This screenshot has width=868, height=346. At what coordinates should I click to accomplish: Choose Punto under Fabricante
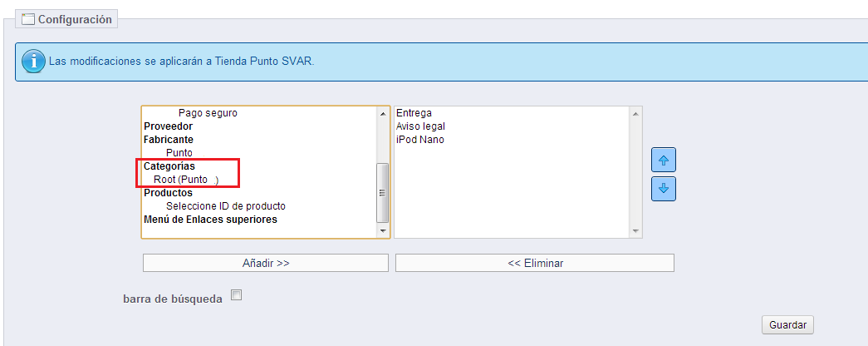[179, 153]
